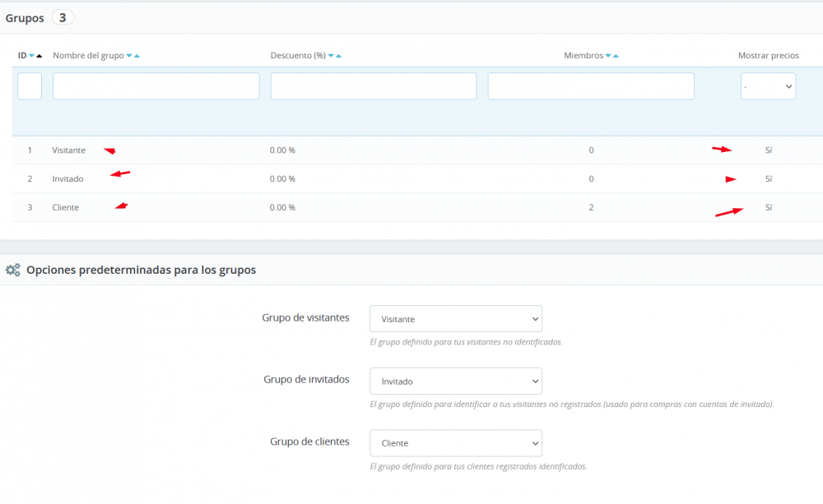Sort Nombre del grupo ascending arrow

coord(137,56)
